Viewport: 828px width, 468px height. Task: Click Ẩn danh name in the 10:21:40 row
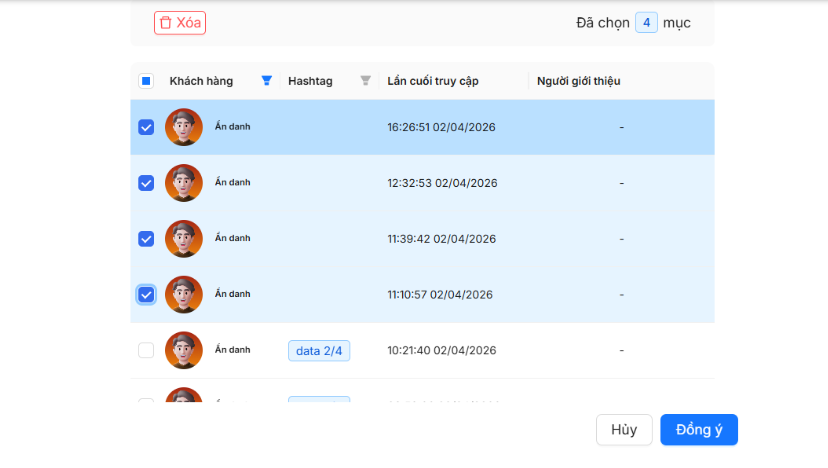coord(232,350)
